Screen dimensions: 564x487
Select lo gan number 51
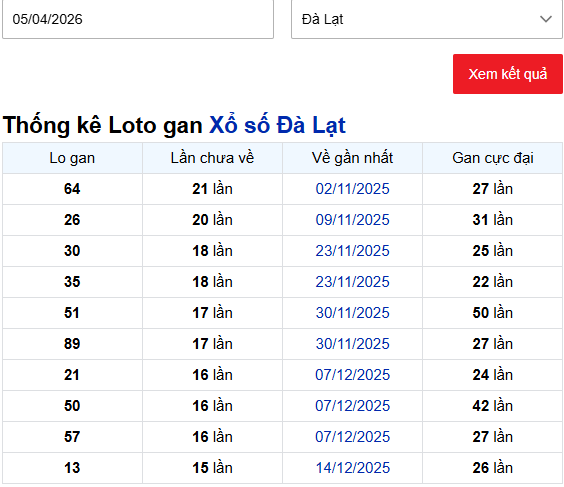(72, 313)
